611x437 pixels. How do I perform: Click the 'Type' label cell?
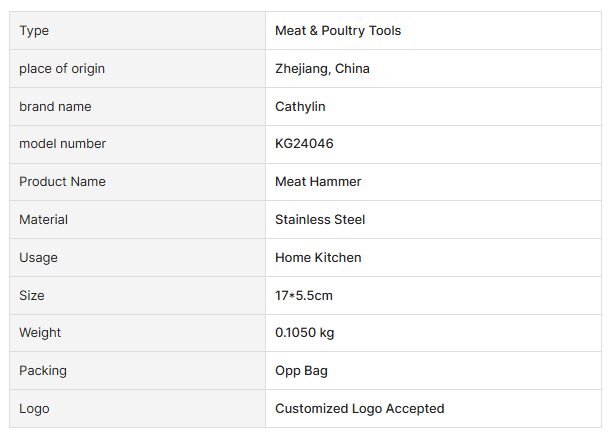pyautogui.click(x=34, y=31)
